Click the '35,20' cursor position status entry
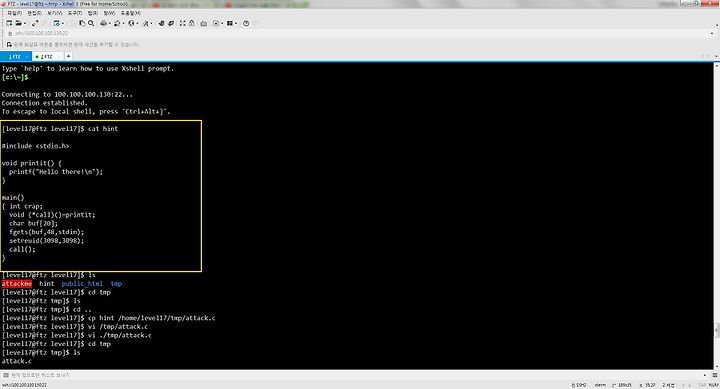 point(648,385)
